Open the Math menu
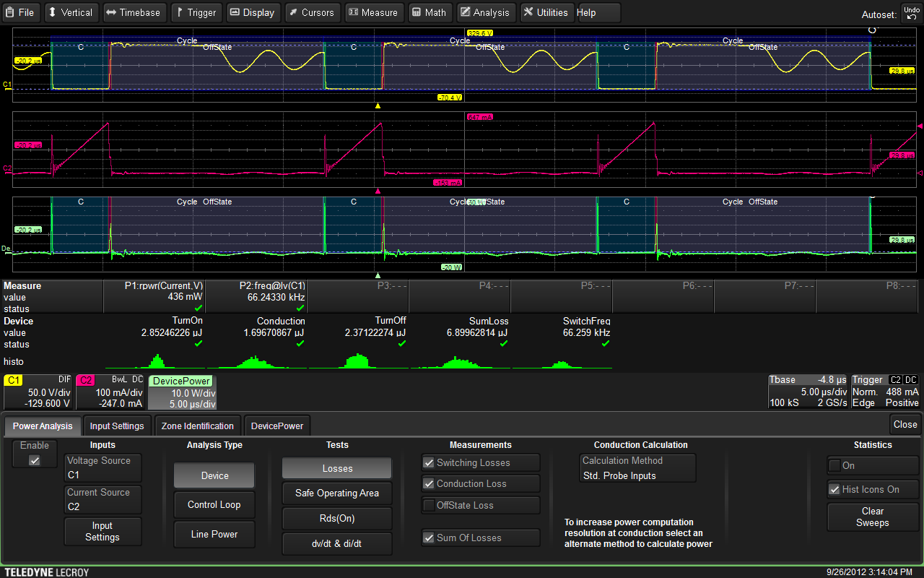This screenshot has width=924, height=578. pyautogui.click(x=429, y=12)
